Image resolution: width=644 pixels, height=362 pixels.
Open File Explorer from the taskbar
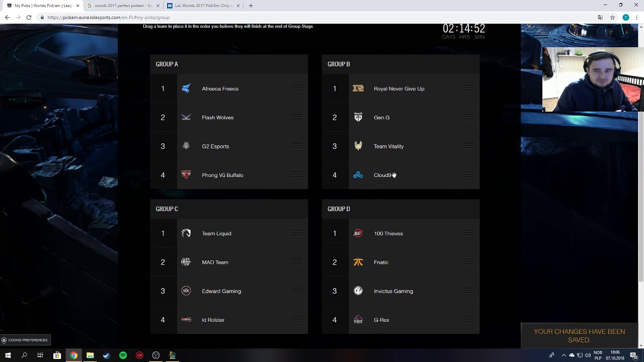tap(90, 355)
